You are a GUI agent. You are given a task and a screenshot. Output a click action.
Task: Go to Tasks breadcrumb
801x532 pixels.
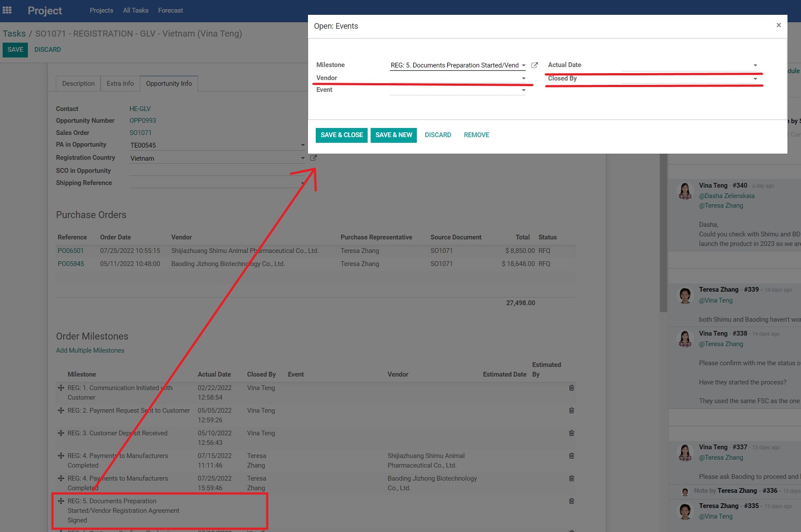(14, 34)
